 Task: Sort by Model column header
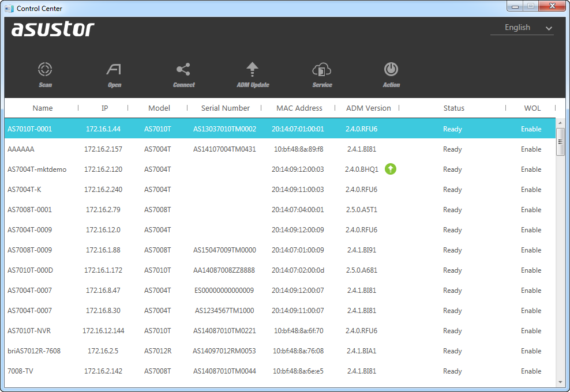tap(159, 108)
